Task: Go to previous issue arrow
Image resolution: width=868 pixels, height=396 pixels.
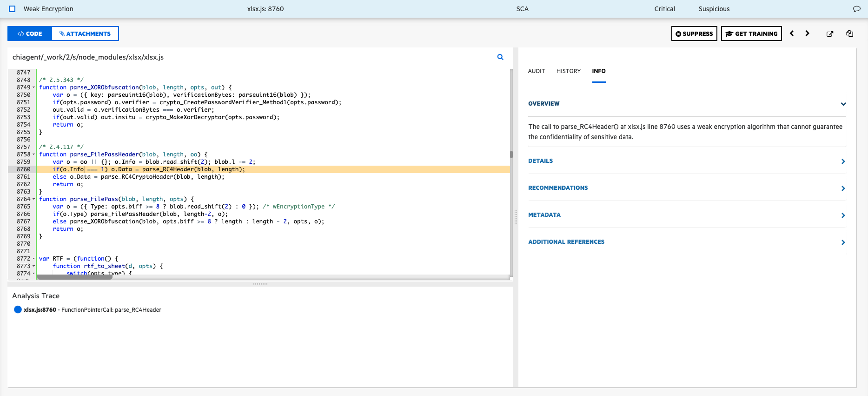Action: [792, 34]
